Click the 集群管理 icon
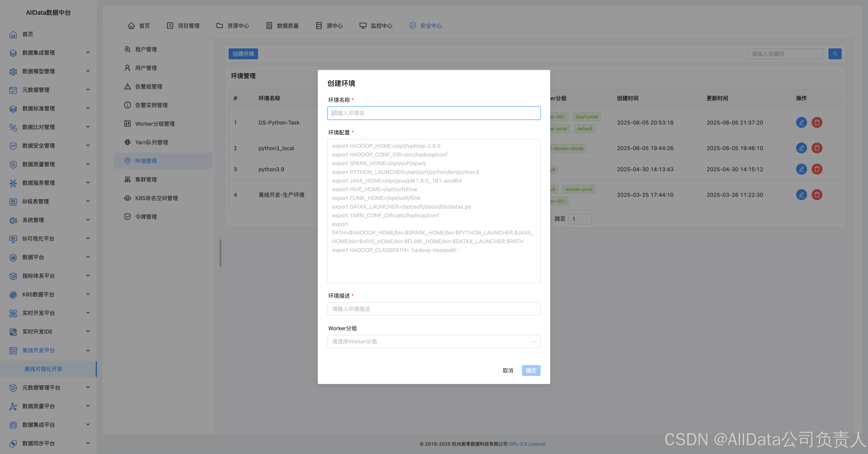 (127, 180)
